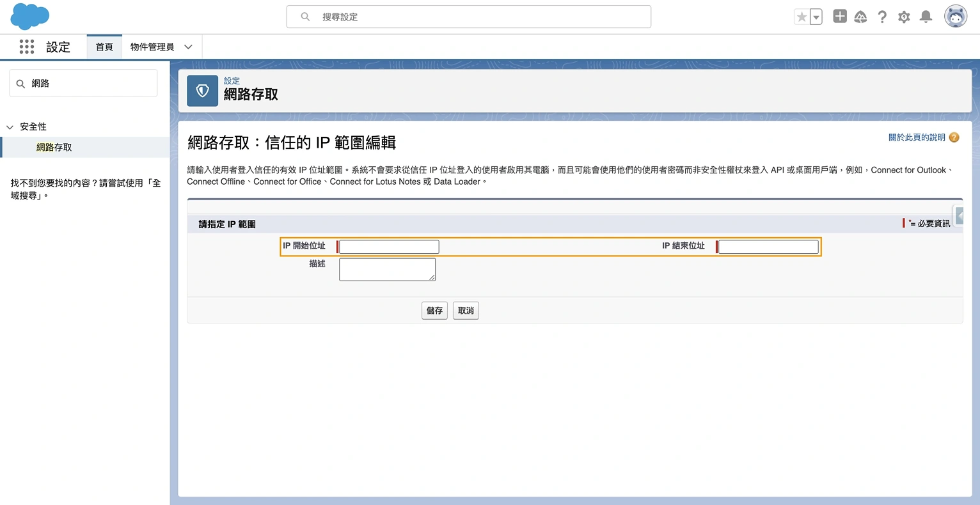Click the Trailhead learning cloud icon

coord(860,16)
